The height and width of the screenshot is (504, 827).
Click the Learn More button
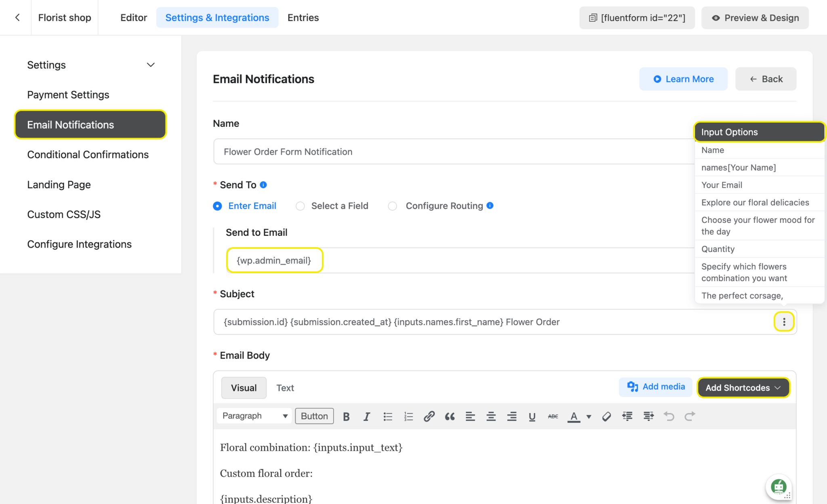(x=683, y=79)
